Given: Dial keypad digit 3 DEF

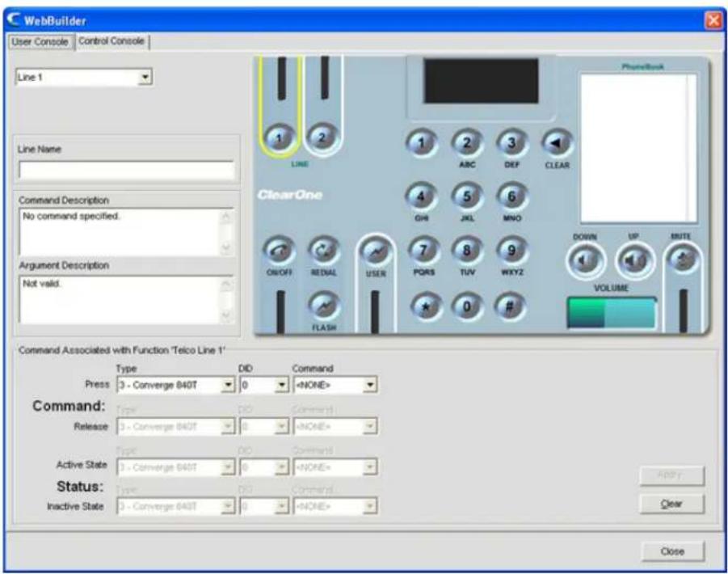Looking at the screenshot, I should tap(511, 142).
